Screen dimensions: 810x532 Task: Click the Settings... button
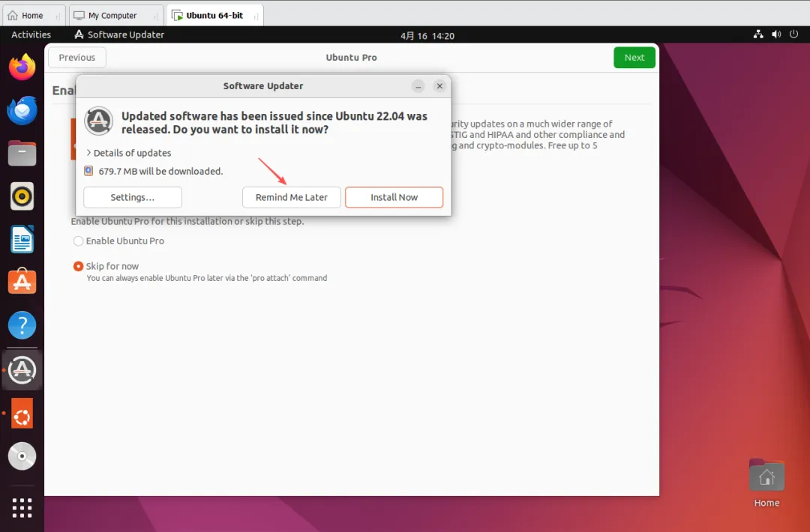coord(133,197)
